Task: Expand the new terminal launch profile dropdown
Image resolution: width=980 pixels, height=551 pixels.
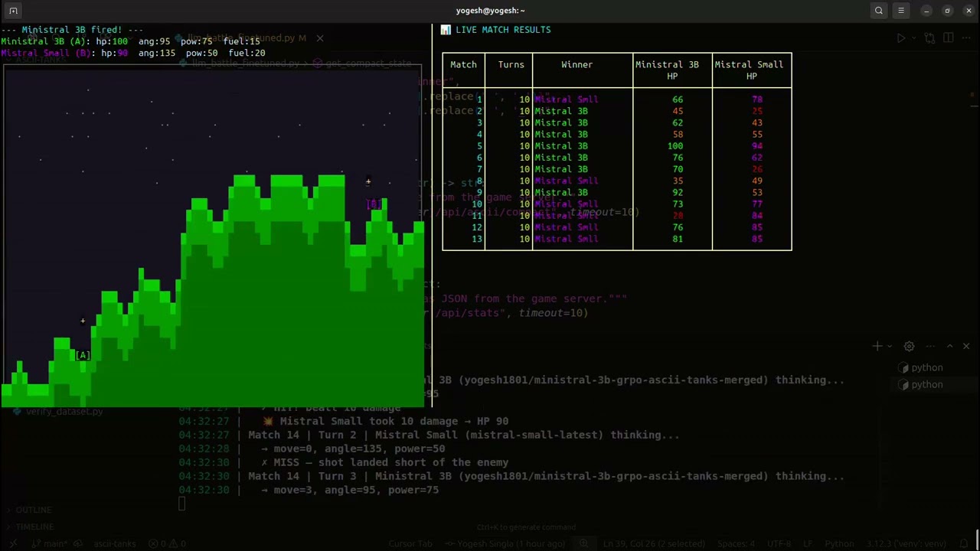Action: (x=890, y=347)
